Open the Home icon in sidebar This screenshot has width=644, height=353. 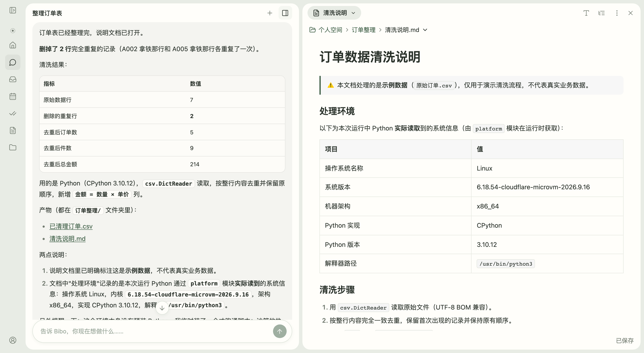(x=13, y=45)
